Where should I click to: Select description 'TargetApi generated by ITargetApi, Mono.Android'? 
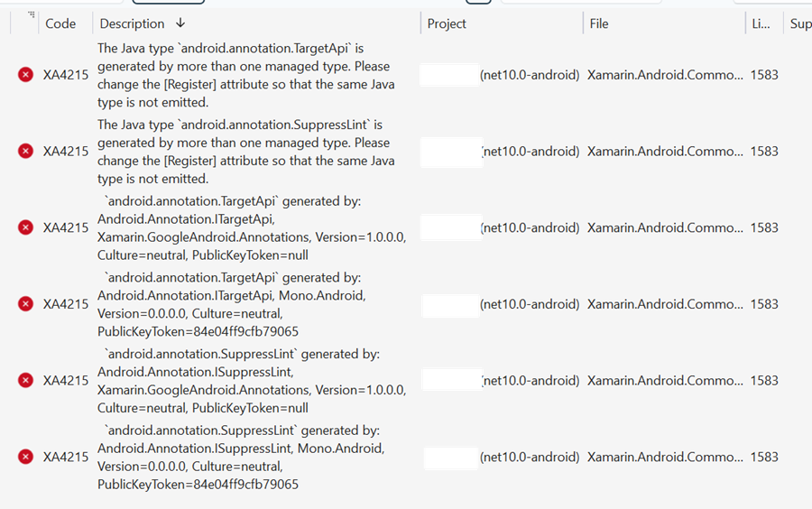[x=232, y=304]
